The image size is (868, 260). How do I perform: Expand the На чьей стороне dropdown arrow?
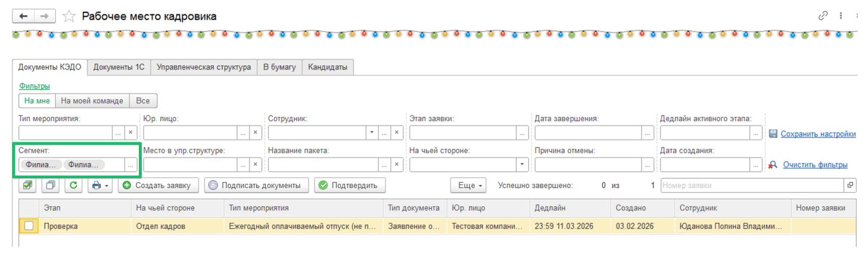pos(522,164)
